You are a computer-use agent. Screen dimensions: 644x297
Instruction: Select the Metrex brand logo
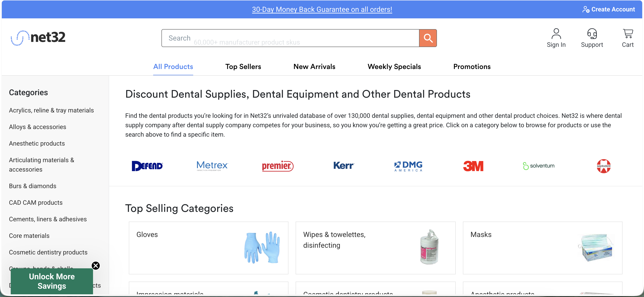212,166
